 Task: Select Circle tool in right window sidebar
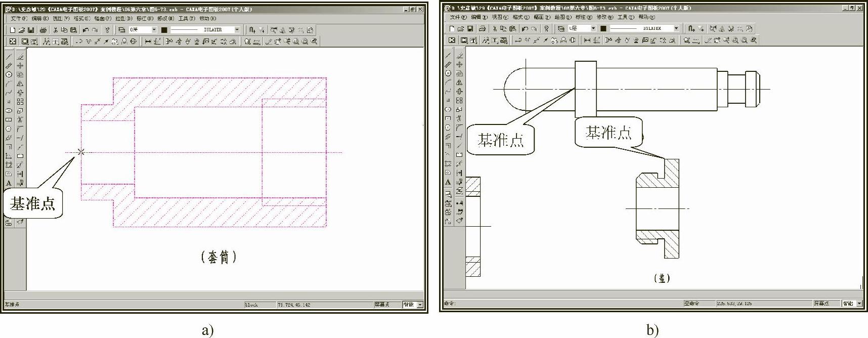click(x=448, y=73)
